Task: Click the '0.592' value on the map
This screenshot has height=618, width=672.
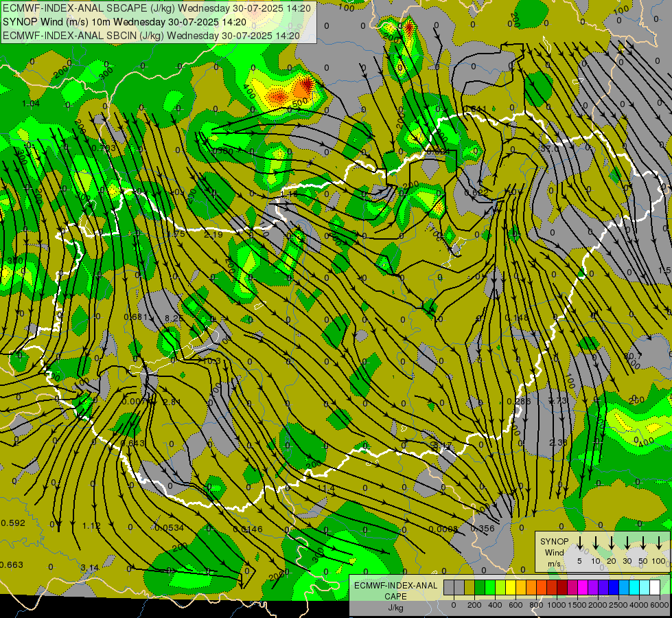Action: tap(13, 523)
